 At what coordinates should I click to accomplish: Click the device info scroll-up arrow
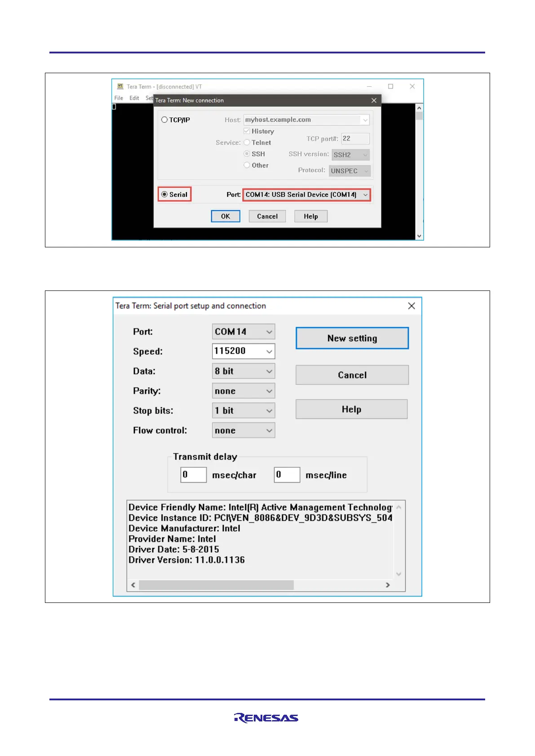pos(398,507)
